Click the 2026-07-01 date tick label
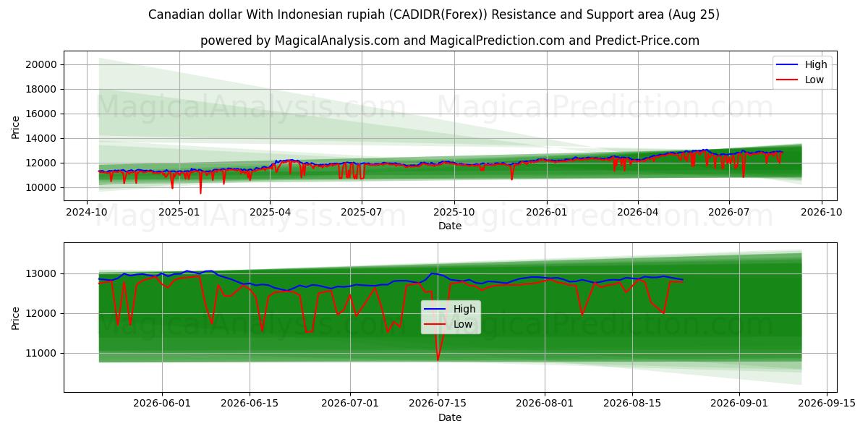868x434 pixels. (350, 404)
